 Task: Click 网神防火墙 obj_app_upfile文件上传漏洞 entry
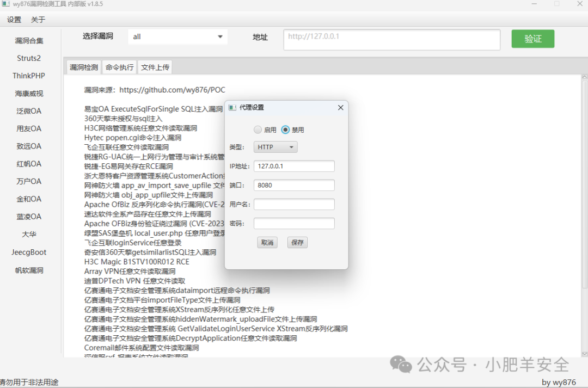(x=149, y=195)
